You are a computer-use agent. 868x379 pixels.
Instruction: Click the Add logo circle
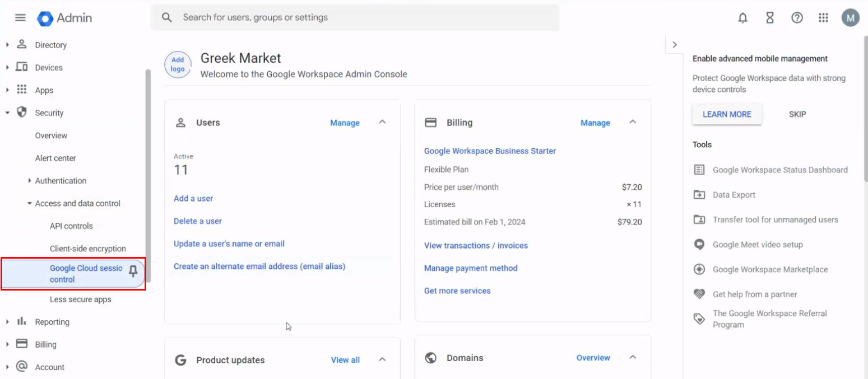pyautogui.click(x=178, y=65)
